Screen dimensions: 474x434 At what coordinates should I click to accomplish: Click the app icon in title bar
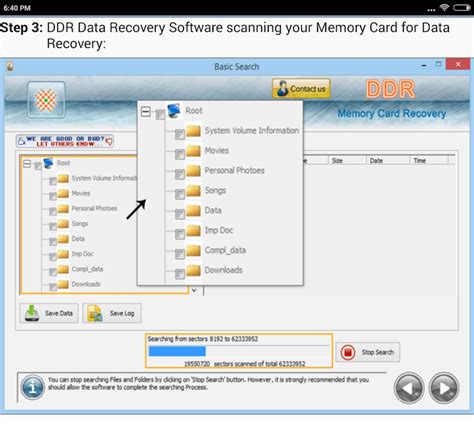[x=10, y=66]
